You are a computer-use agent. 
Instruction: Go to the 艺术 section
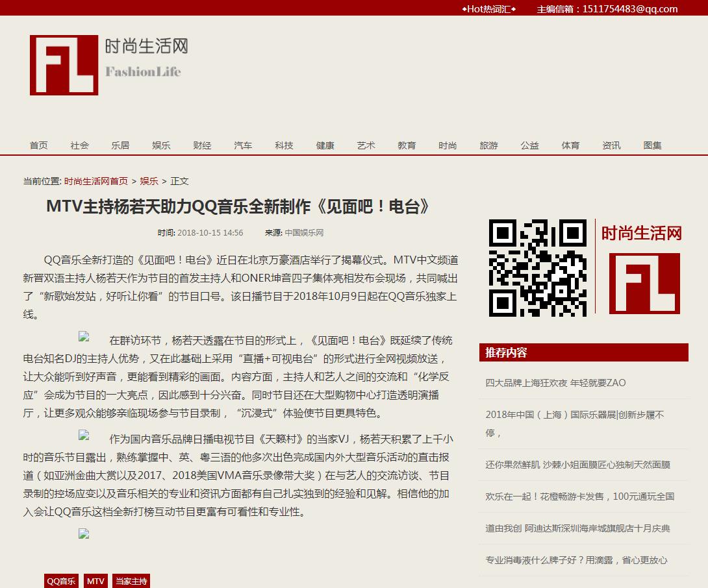tap(366, 145)
